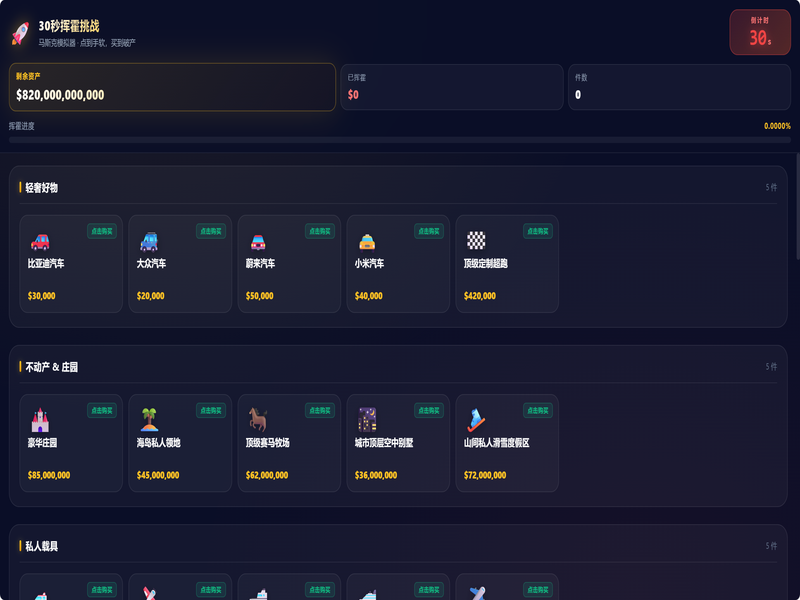Click the 剩余资产 $820,000,000,000 balance
800x600 pixels.
click(x=60, y=95)
